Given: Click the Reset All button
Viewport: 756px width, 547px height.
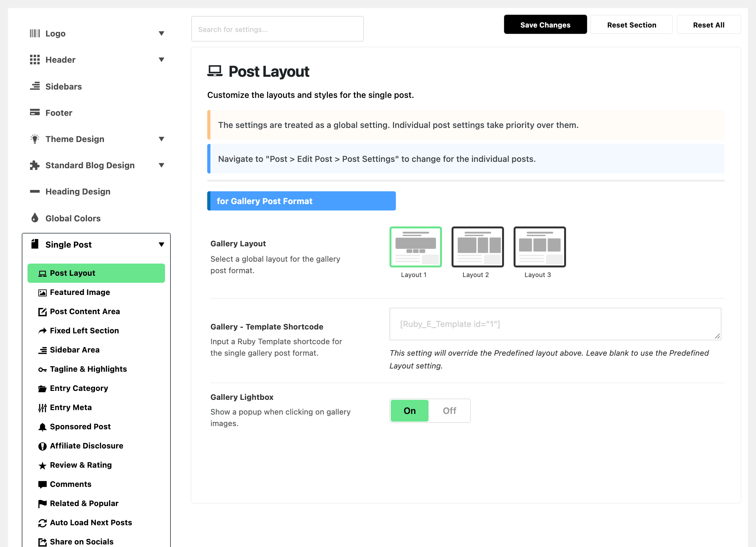Looking at the screenshot, I should 709,25.
